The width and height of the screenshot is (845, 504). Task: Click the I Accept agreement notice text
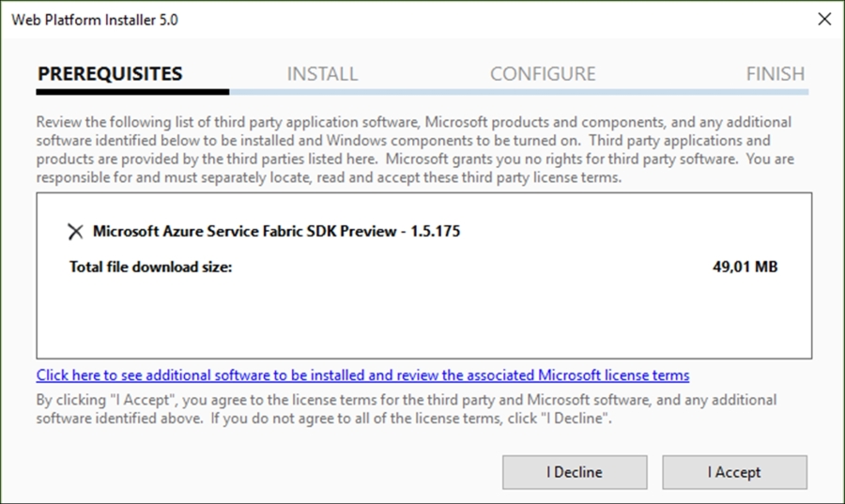[x=407, y=408]
